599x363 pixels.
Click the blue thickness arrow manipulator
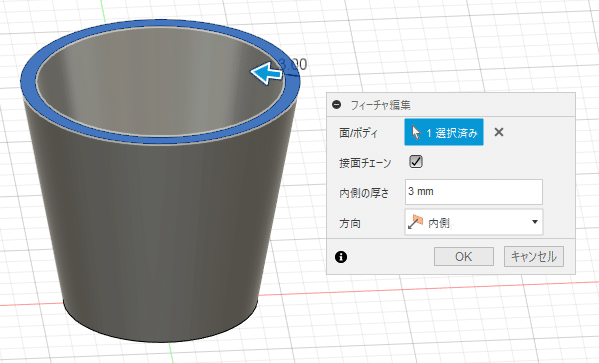point(266,73)
